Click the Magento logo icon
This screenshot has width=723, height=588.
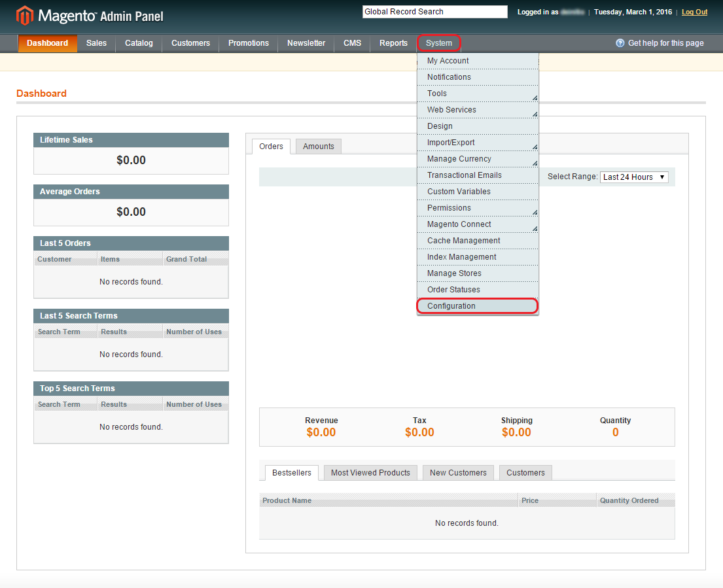pyautogui.click(x=25, y=16)
